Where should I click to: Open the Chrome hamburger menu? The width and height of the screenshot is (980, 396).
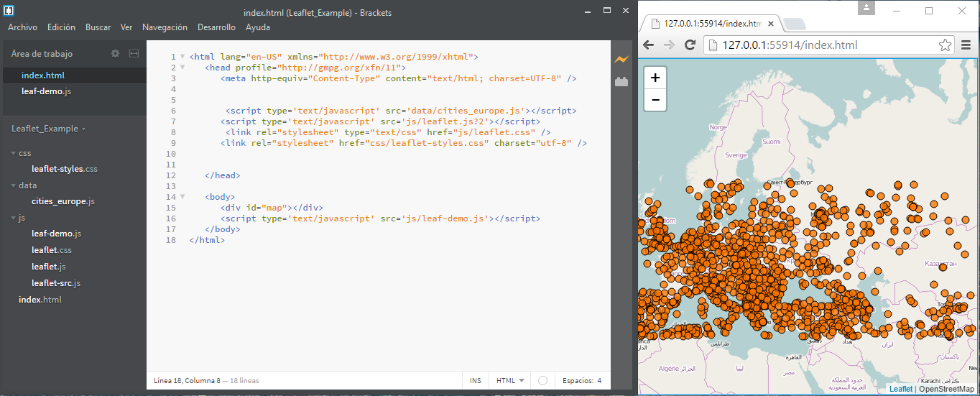pos(966,45)
